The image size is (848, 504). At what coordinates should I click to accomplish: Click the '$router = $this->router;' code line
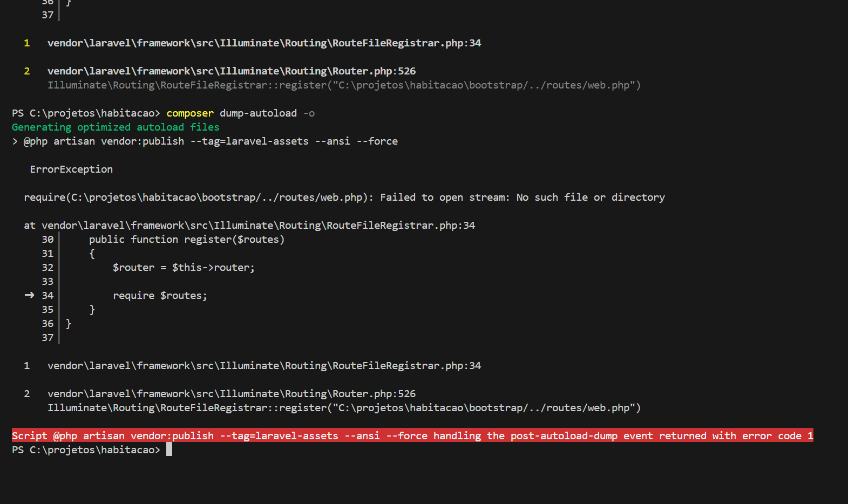point(183,268)
